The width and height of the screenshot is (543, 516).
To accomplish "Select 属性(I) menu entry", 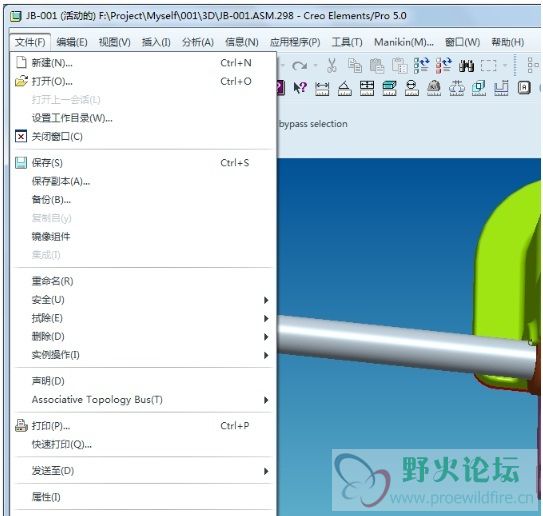I will [x=143, y=497].
